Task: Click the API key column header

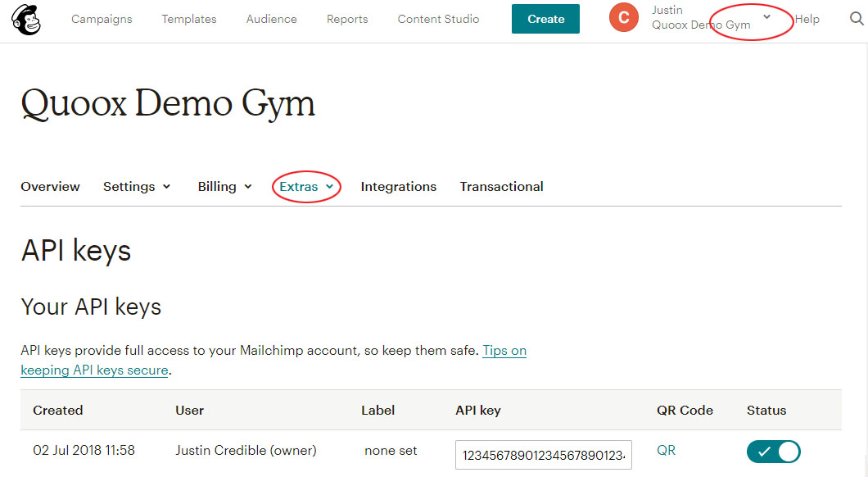Action: pos(477,411)
